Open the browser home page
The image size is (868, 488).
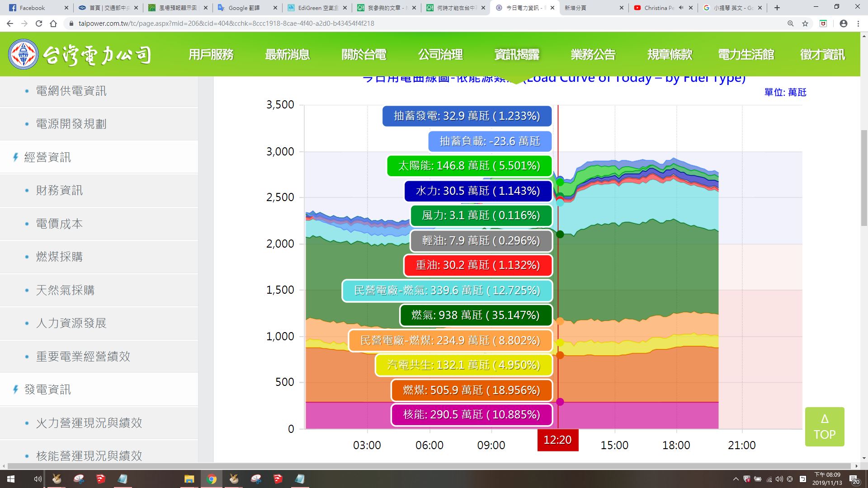[53, 23]
